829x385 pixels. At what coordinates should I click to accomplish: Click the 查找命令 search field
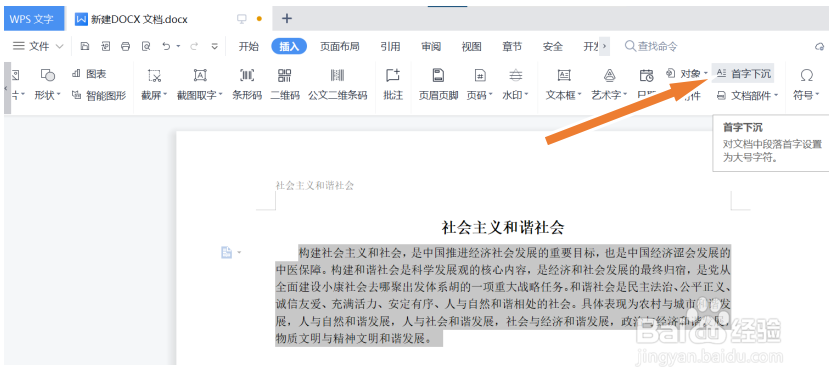coord(651,47)
